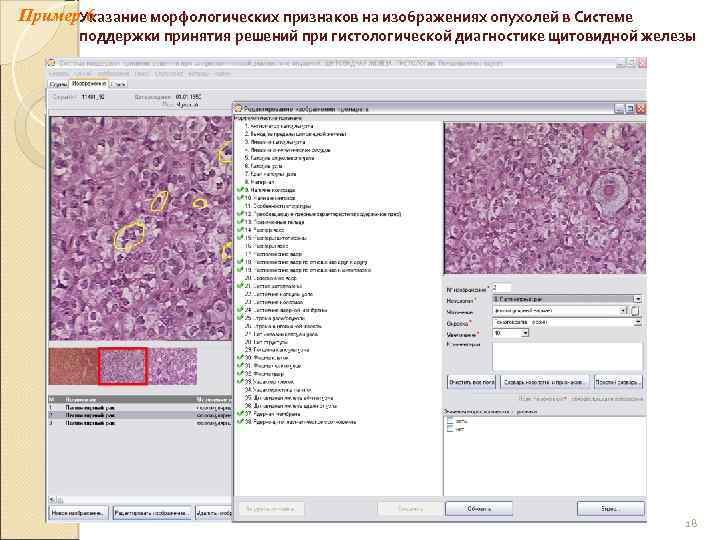Select feature row 7 in the morphological list

(x=270, y=174)
